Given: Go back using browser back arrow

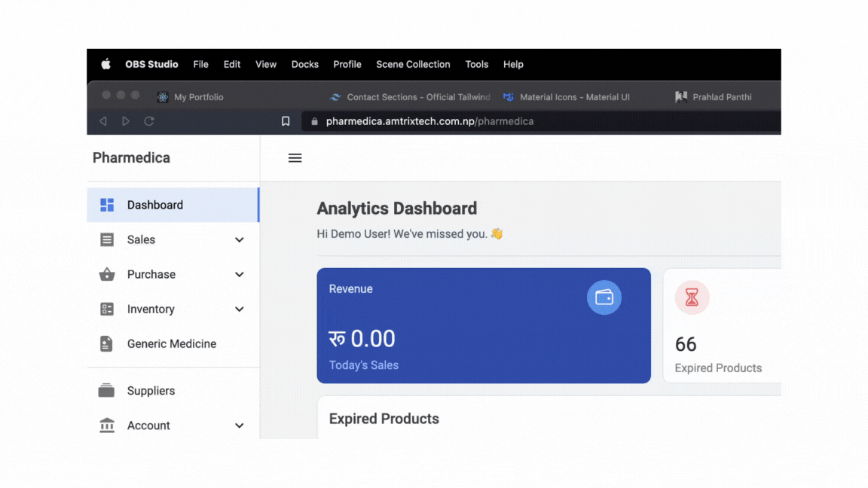Looking at the screenshot, I should pyautogui.click(x=103, y=121).
